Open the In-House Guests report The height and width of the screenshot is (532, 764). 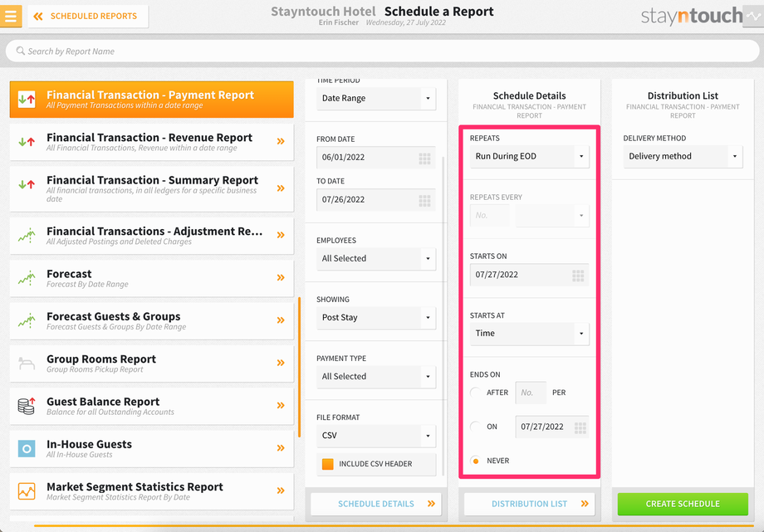(151, 448)
